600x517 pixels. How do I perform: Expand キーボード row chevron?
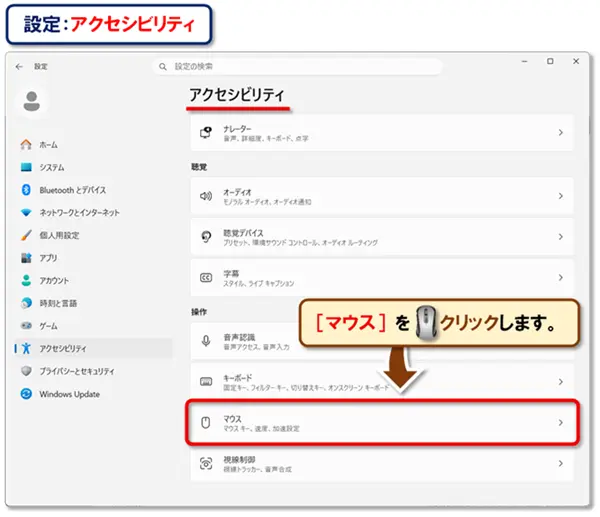561,382
